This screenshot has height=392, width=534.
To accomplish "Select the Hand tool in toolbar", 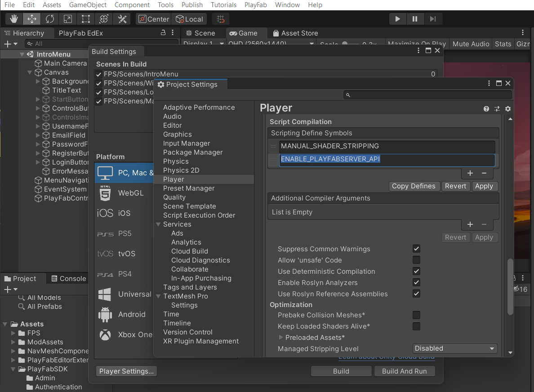I will pos(14,19).
